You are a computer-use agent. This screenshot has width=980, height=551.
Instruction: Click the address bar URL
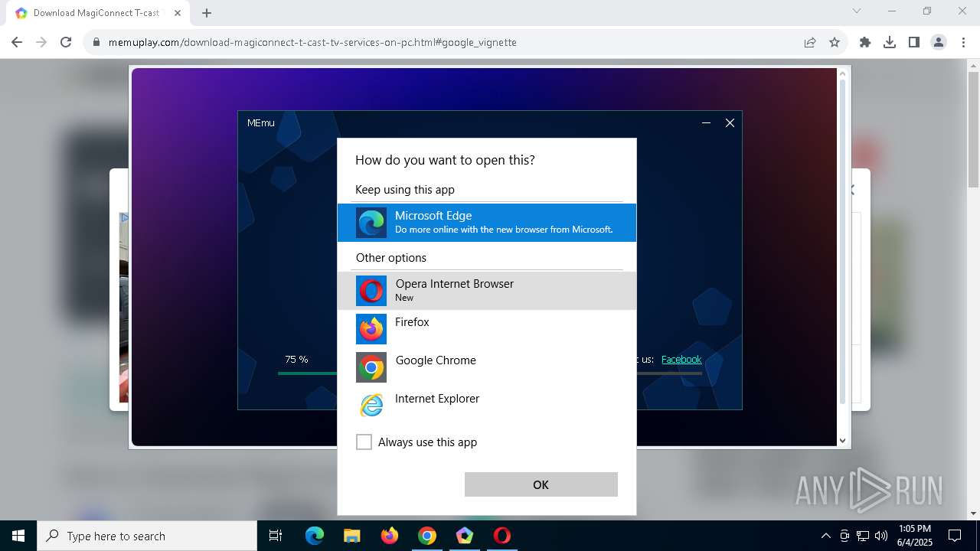pyautogui.click(x=312, y=42)
